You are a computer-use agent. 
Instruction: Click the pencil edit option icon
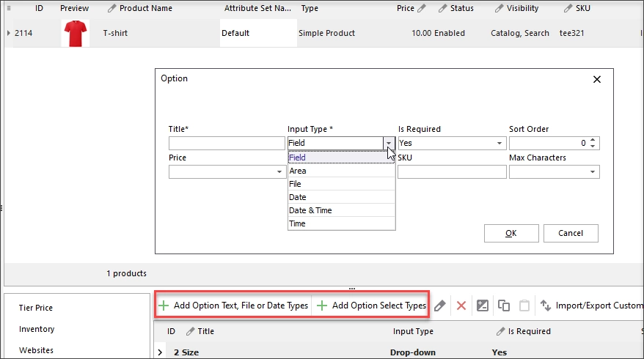[440, 306]
